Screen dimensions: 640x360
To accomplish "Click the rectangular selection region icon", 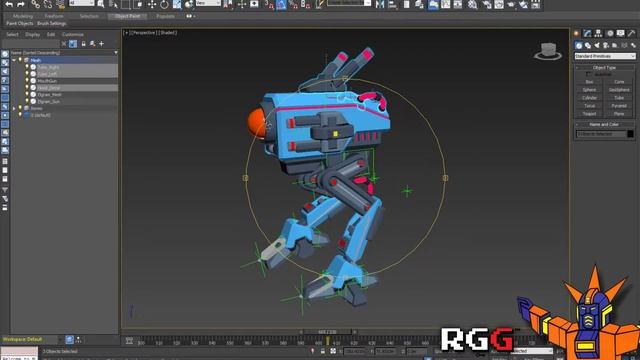I will pyautogui.click(x=125, y=4).
